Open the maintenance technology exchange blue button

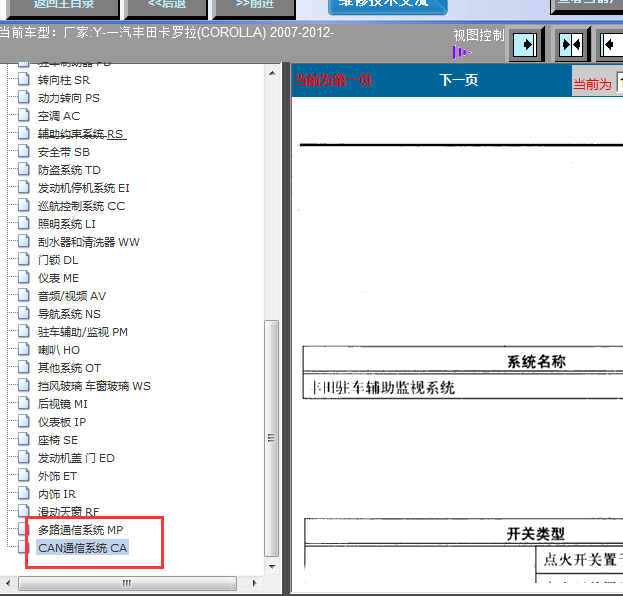pyautogui.click(x=387, y=6)
